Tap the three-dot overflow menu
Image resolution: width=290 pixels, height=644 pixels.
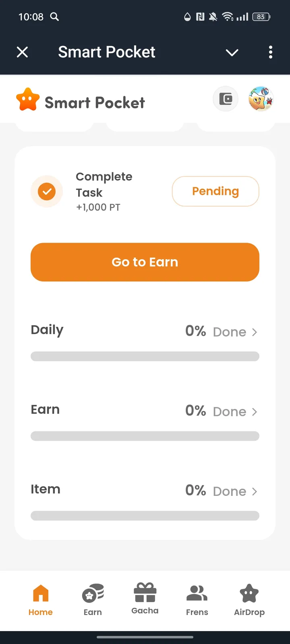[x=270, y=52]
